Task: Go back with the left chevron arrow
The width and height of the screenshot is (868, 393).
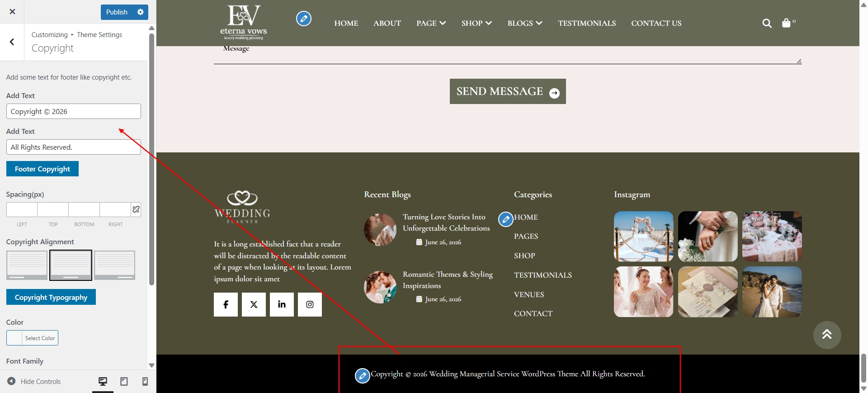Action: tap(12, 42)
